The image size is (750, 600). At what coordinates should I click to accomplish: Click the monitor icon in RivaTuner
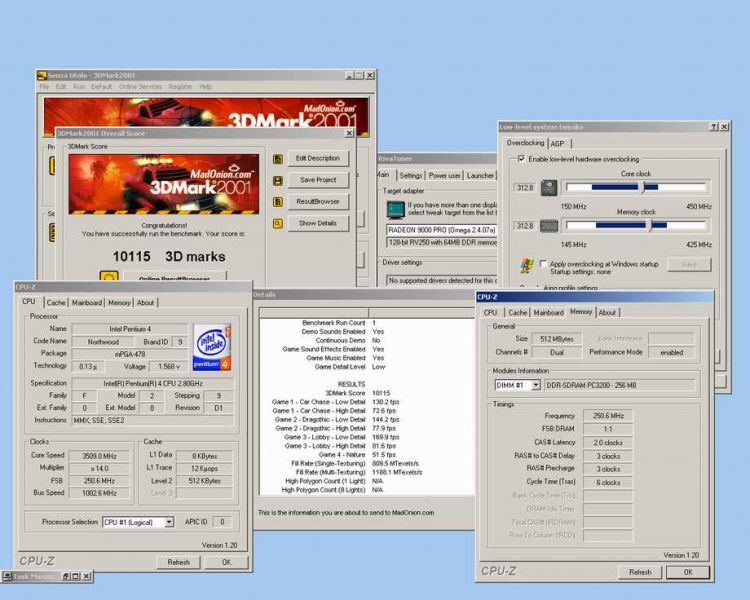pyautogui.click(x=396, y=209)
